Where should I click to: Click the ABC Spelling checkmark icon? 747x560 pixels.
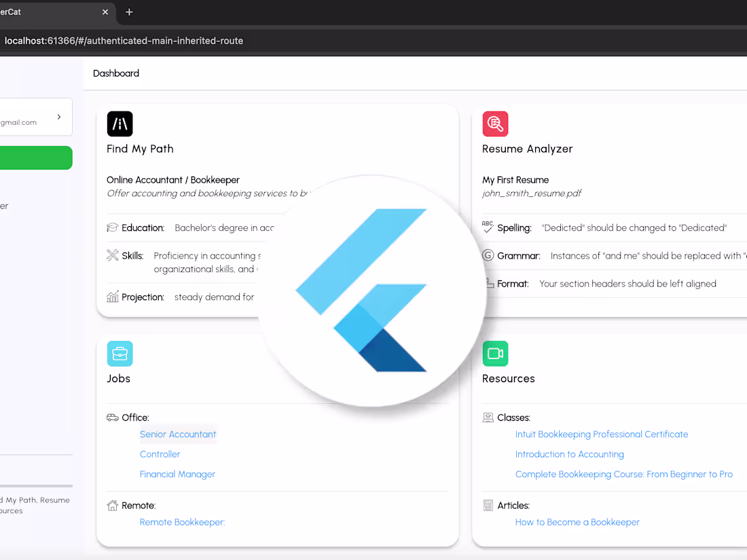tap(488, 227)
